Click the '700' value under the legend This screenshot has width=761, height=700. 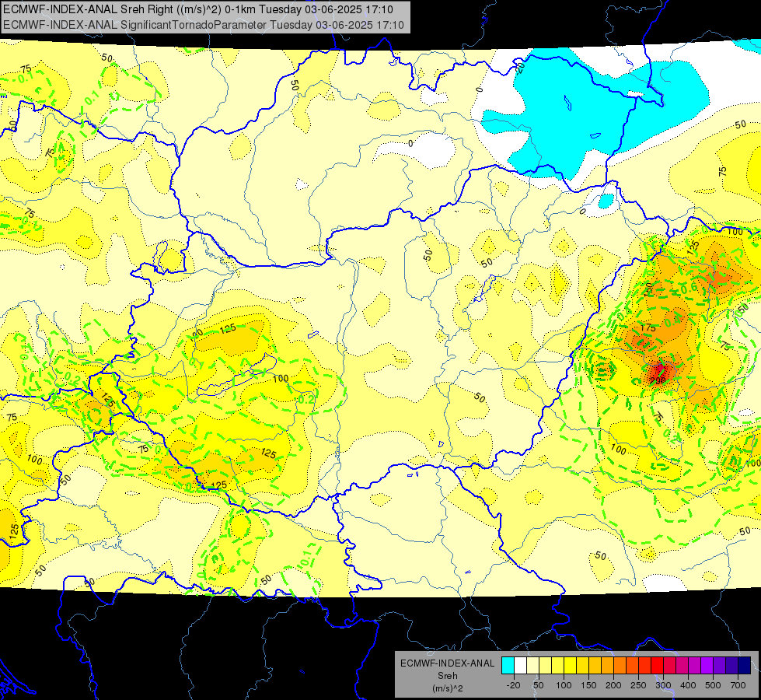coord(738,685)
